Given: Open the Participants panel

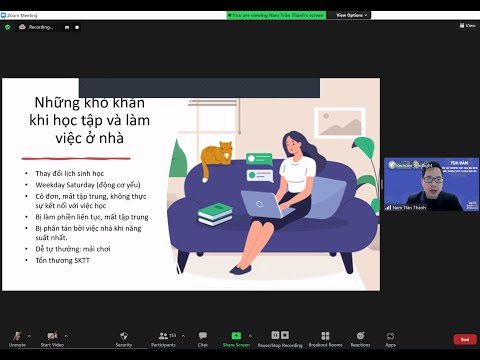Looking at the screenshot, I should [163, 339].
